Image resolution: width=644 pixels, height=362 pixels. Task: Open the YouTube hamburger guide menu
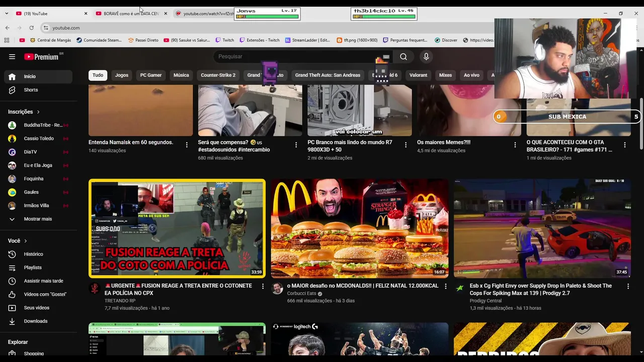coord(12,57)
